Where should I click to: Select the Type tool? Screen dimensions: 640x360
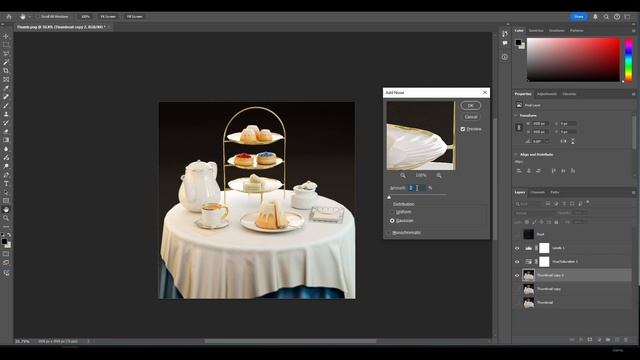pos(6,183)
